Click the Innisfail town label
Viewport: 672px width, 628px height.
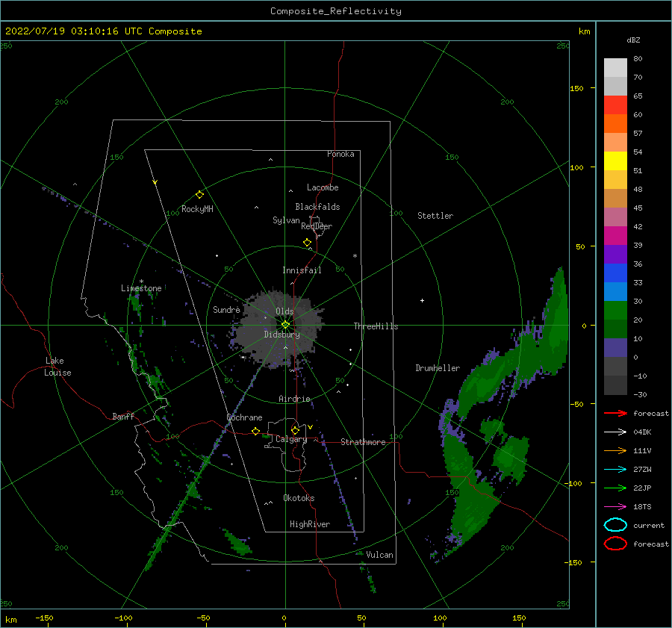click(302, 270)
